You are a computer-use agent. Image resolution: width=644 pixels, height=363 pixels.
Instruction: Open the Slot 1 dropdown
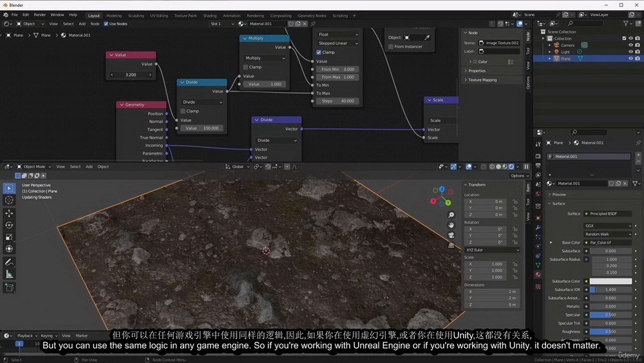click(x=222, y=24)
